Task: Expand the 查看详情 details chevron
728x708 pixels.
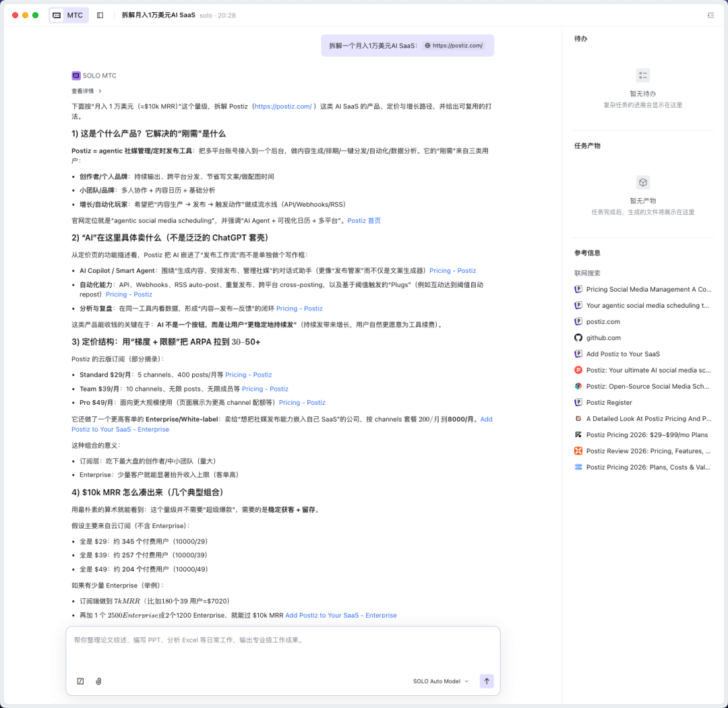Action: [x=100, y=91]
